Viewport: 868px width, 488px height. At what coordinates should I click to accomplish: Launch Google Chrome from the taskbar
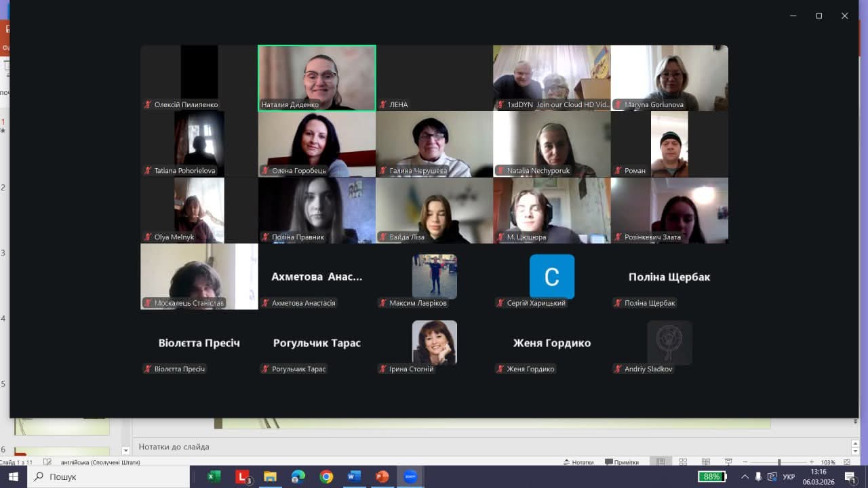(326, 476)
